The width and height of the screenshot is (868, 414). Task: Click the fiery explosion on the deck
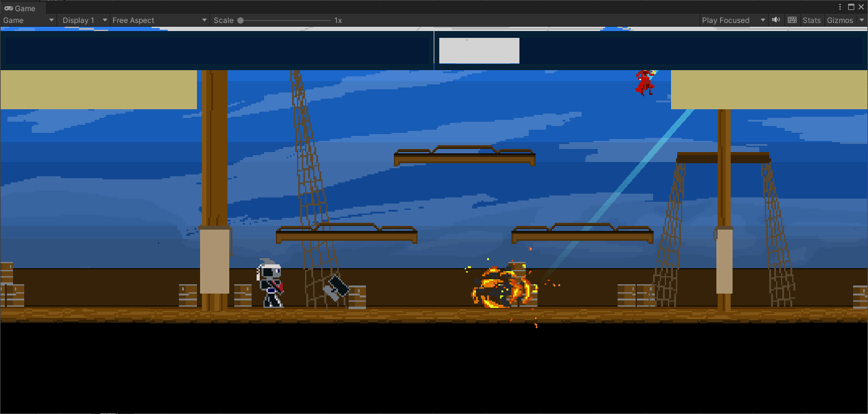(503, 289)
